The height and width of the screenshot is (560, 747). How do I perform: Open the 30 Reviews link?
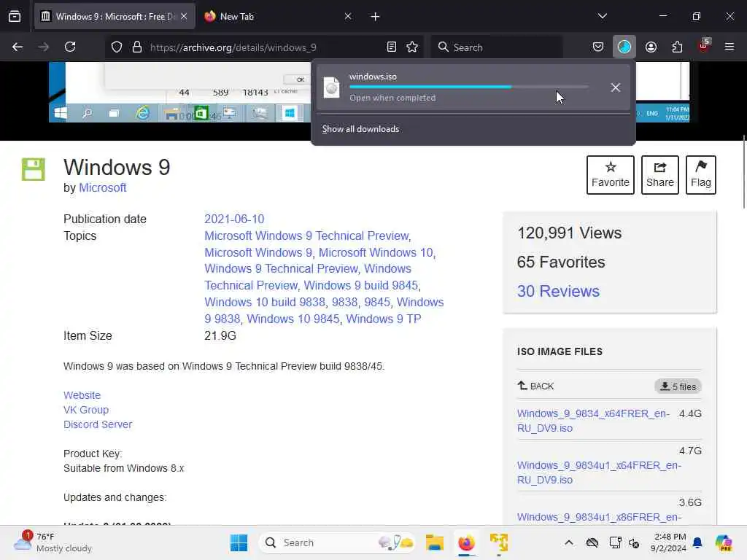tap(558, 291)
